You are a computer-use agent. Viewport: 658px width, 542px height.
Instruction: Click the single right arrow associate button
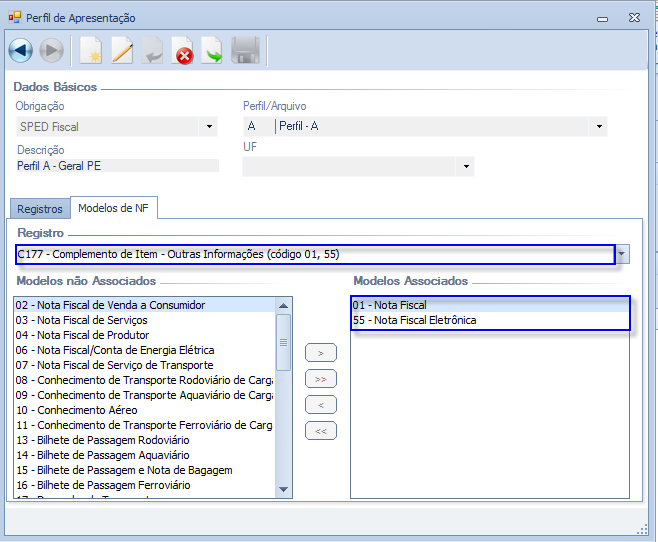(x=320, y=353)
